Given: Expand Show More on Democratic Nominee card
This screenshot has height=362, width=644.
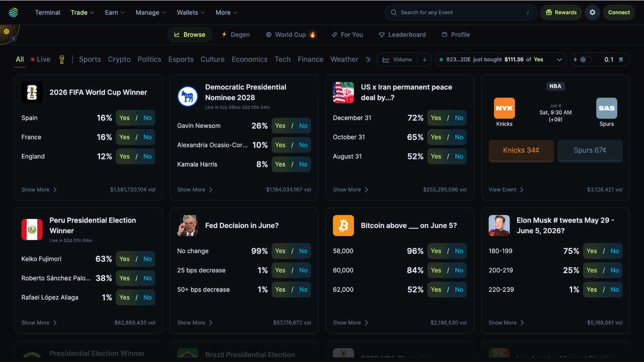Looking at the screenshot, I should 195,189.
